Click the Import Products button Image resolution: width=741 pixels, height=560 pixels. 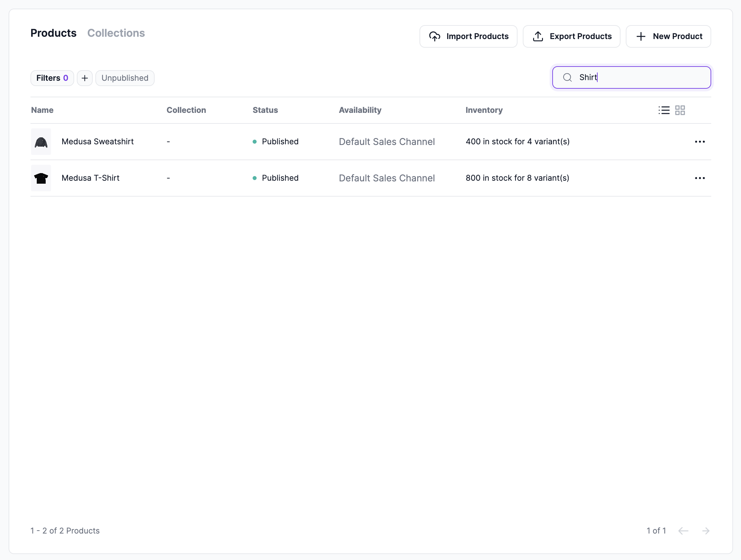[468, 36]
